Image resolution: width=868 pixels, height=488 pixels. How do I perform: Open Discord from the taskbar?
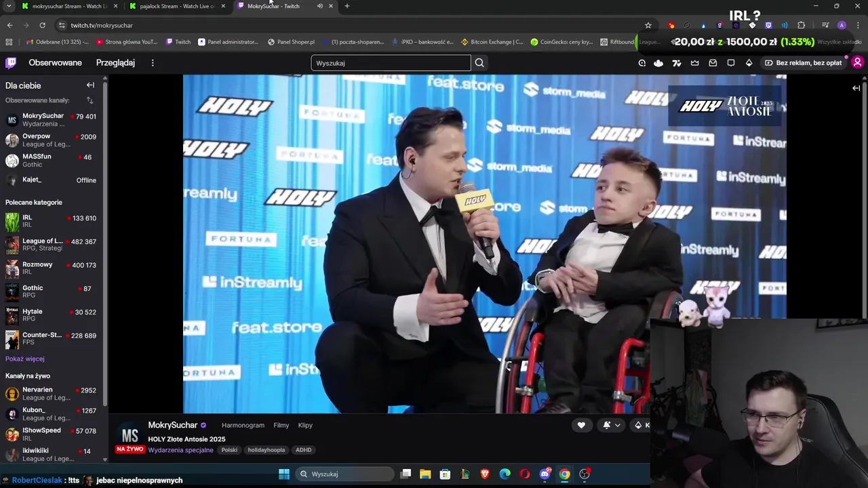pyautogui.click(x=545, y=474)
